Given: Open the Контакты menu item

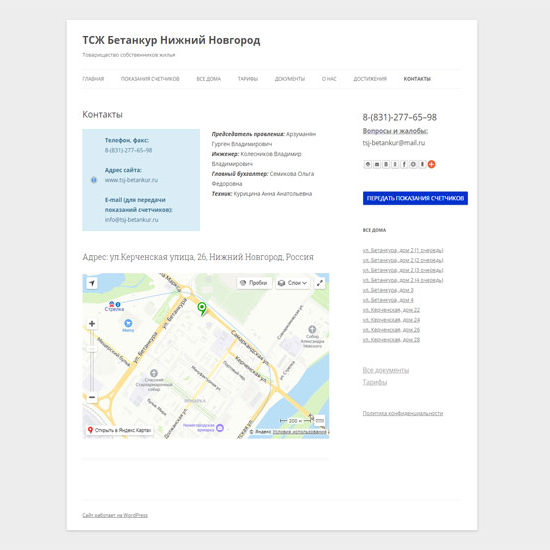Looking at the screenshot, I should tap(417, 79).
